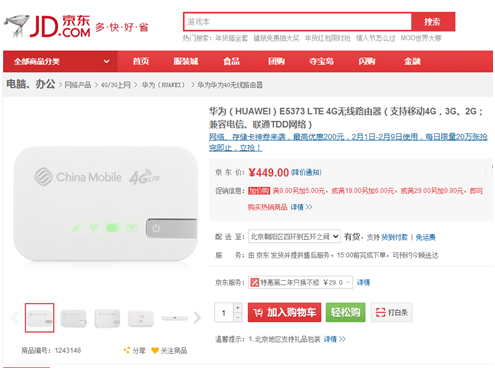Select the third product thumbnail
This screenshot has width=495, height=370.
[107, 318]
